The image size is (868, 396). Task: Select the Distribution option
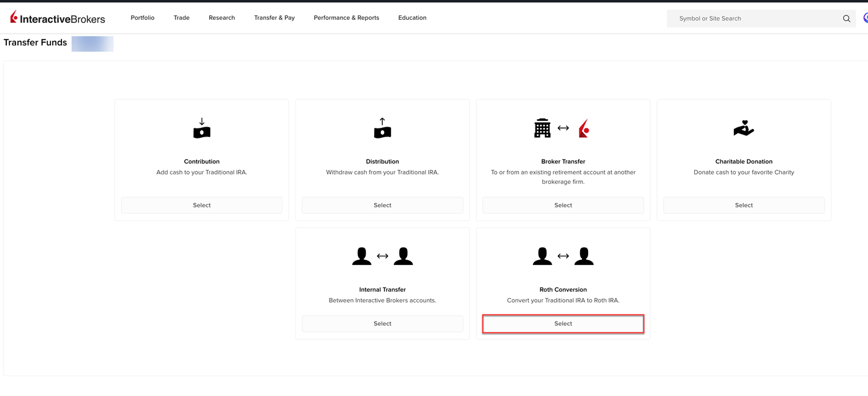tap(382, 205)
